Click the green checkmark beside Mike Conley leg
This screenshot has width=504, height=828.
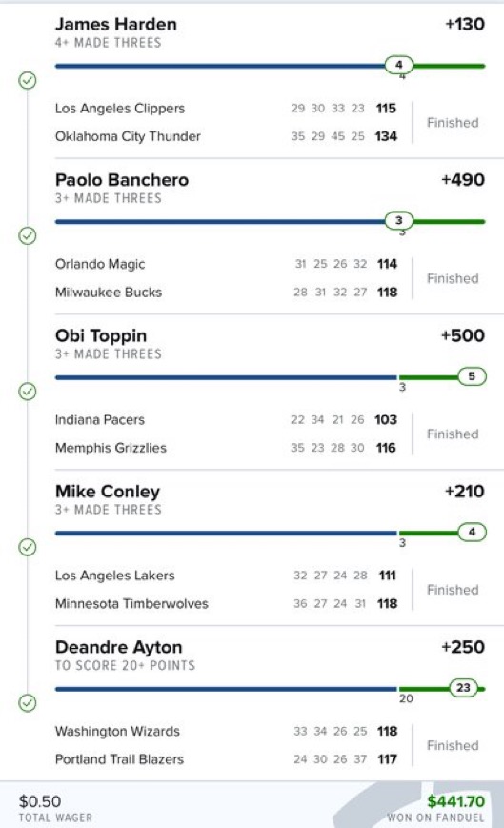28,547
